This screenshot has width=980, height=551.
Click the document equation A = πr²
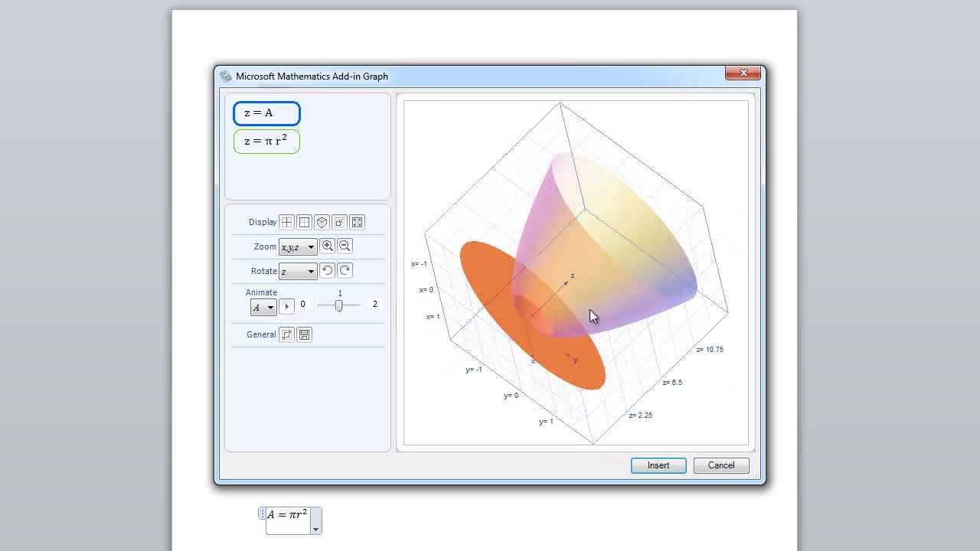click(287, 514)
